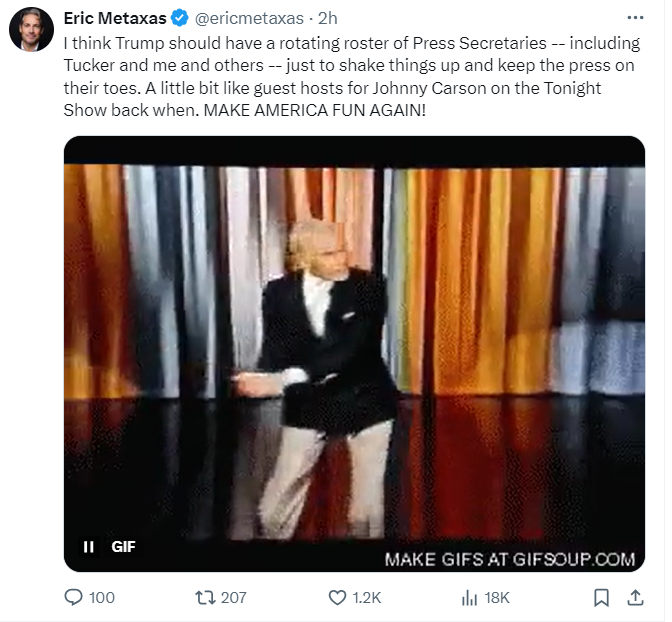Pause the playing GIF

pos(88,546)
